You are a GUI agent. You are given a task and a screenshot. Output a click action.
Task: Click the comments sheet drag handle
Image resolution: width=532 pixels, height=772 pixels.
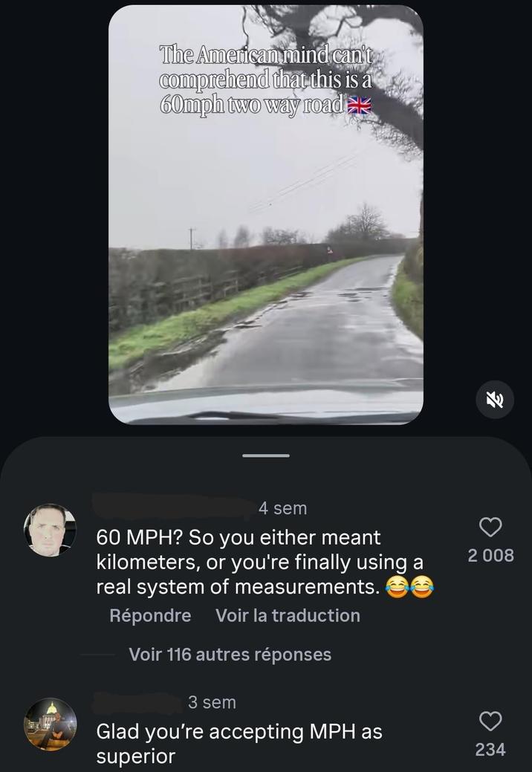[x=266, y=455]
